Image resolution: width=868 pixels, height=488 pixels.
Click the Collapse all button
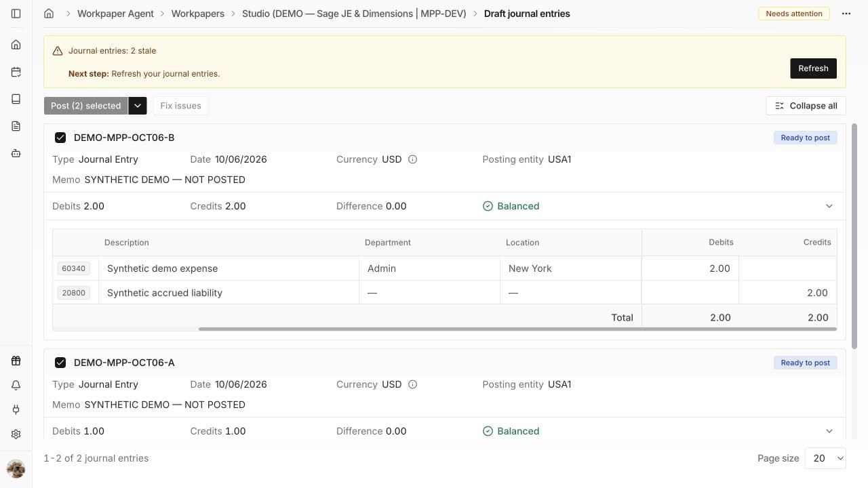tap(806, 106)
